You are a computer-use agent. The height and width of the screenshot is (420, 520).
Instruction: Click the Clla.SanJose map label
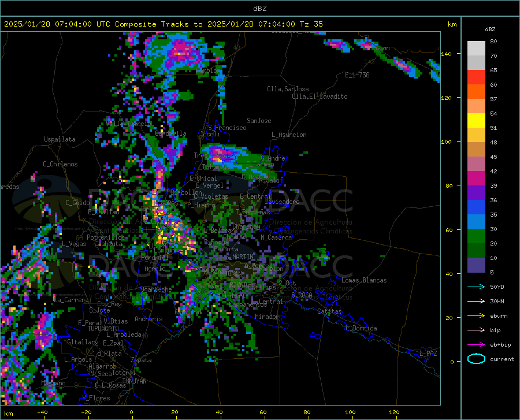(288, 89)
